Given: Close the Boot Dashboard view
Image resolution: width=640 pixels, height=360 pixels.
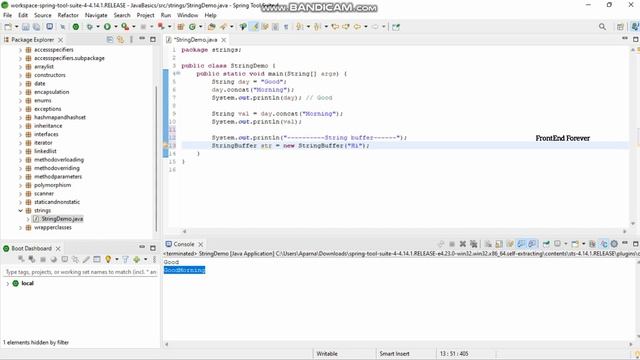Looking at the screenshot, I should pyautogui.click(x=58, y=248).
